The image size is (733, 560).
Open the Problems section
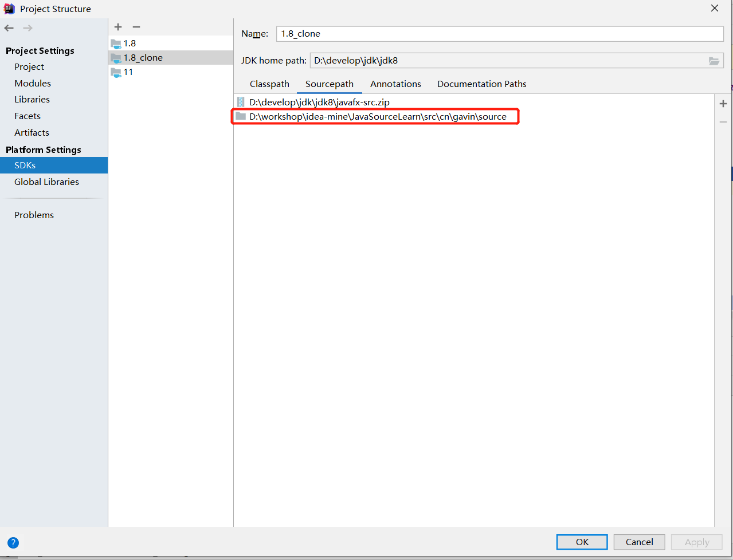[34, 215]
